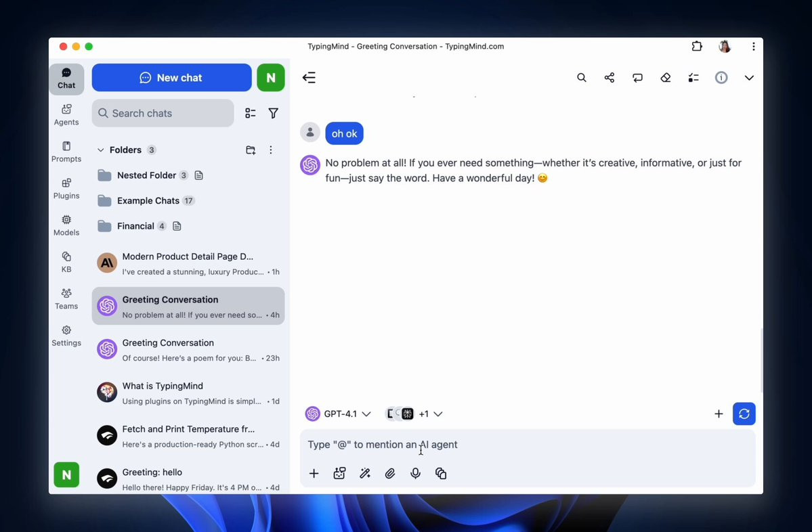Expand the Example Chats folder
Viewport: 812px width, 532px height.
coord(148,201)
